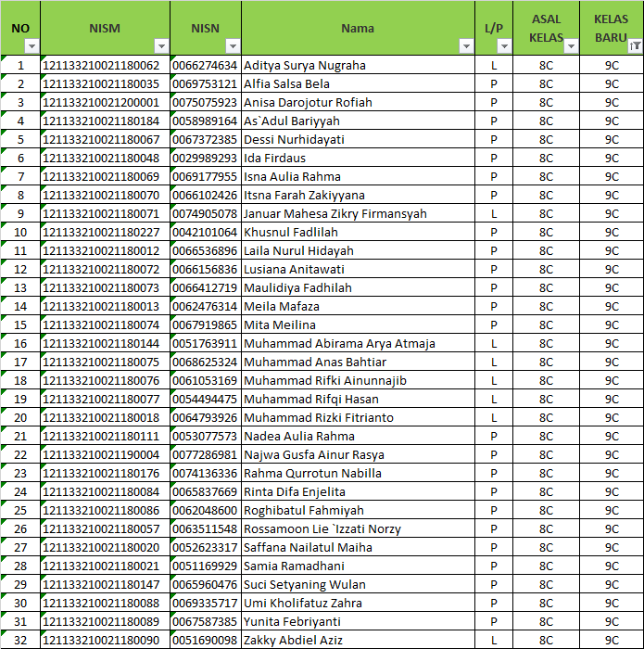Click cell with name As`Adul Bariyyah
Viewport: 644px width, 649px height.
coord(358,121)
